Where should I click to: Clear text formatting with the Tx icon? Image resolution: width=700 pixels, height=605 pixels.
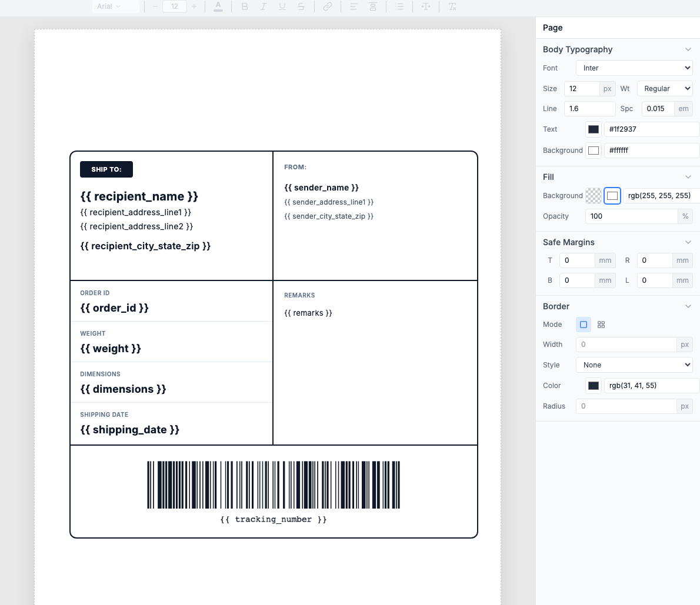click(x=452, y=6)
